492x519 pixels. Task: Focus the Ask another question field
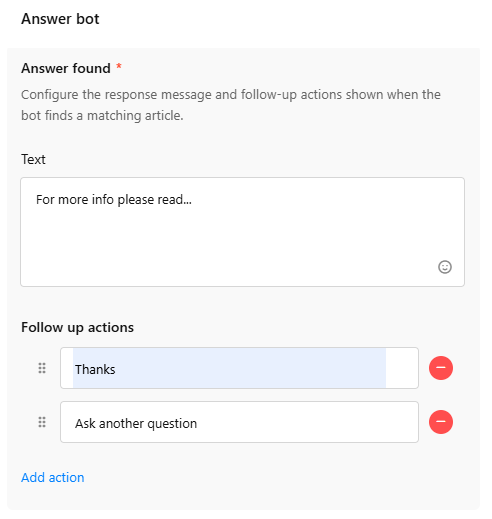239,422
